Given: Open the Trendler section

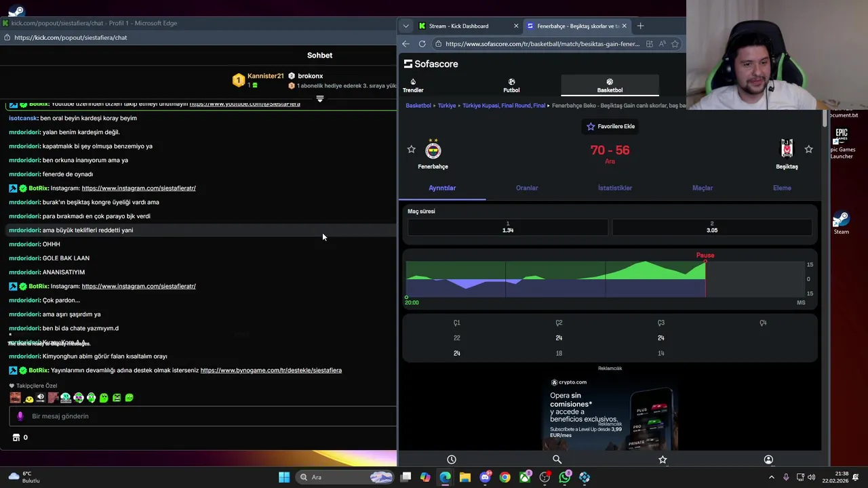Looking at the screenshot, I should click(x=413, y=85).
